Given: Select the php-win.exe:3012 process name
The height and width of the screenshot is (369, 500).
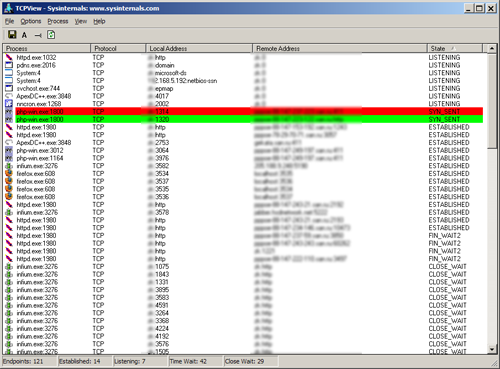Looking at the screenshot, I should 40,150.
